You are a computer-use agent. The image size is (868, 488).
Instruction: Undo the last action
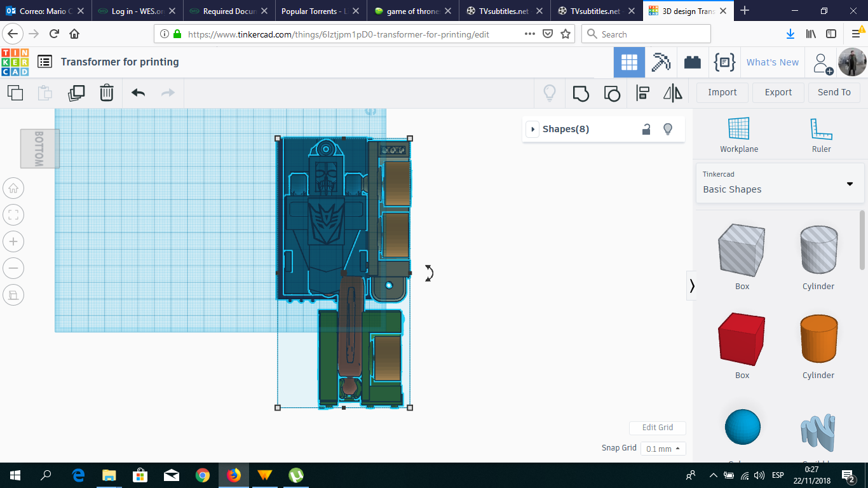click(138, 93)
